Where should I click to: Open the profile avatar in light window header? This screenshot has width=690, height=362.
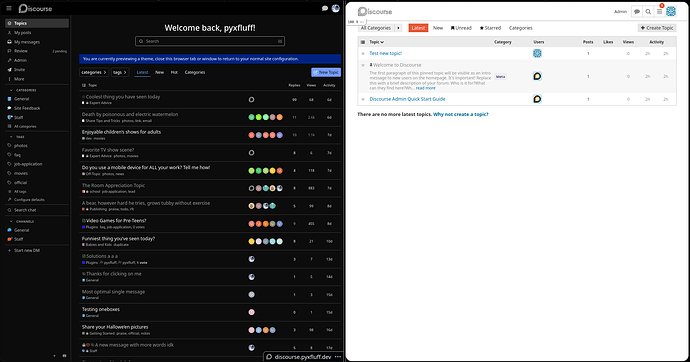point(671,11)
